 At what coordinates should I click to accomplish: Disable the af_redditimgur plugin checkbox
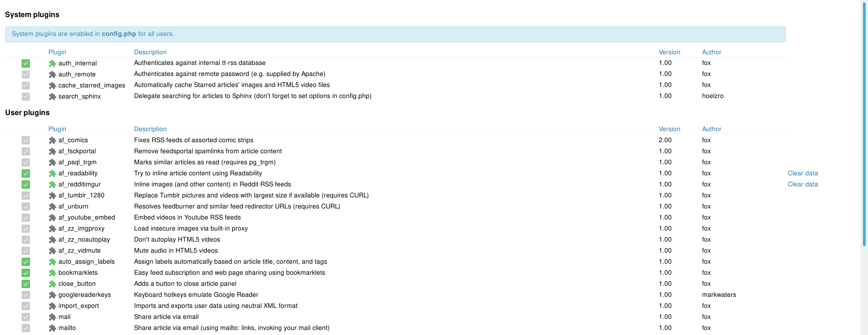point(26,185)
